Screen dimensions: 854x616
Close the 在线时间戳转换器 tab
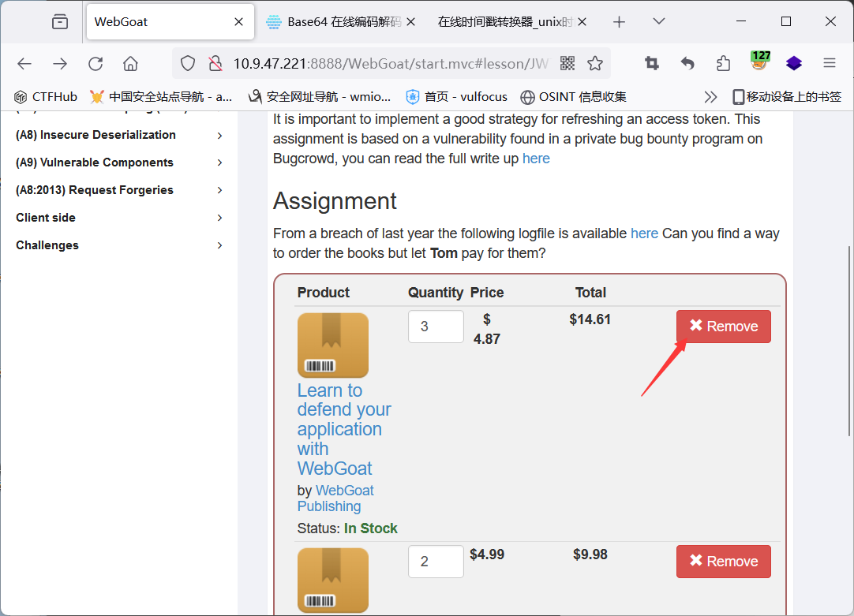582,22
